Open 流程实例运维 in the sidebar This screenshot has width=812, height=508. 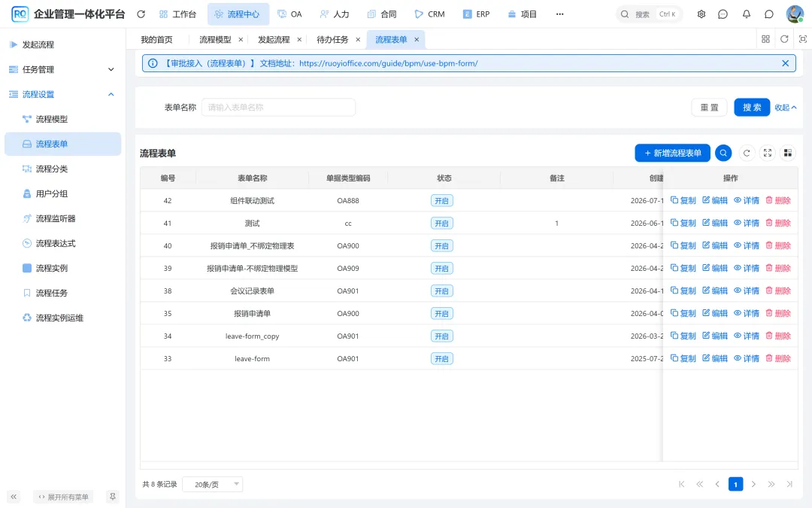tap(62, 318)
